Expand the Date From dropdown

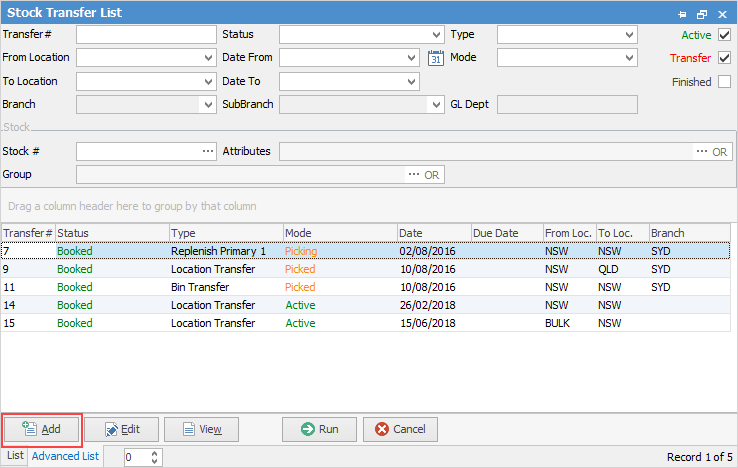(x=411, y=58)
